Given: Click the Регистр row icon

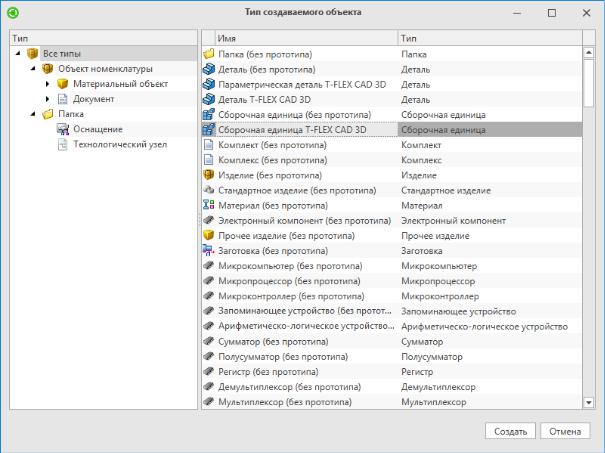Looking at the screenshot, I should click(x=209, y=372).
